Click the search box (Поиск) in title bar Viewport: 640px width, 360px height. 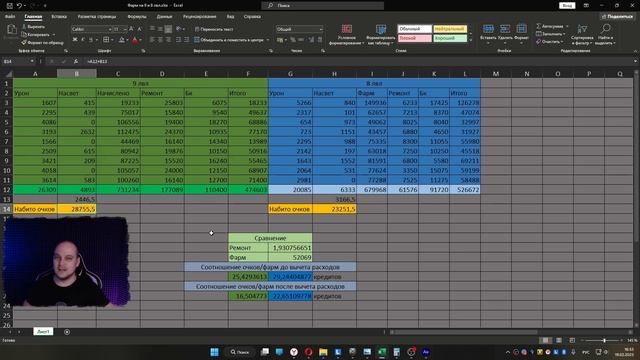tap(322, 5)
